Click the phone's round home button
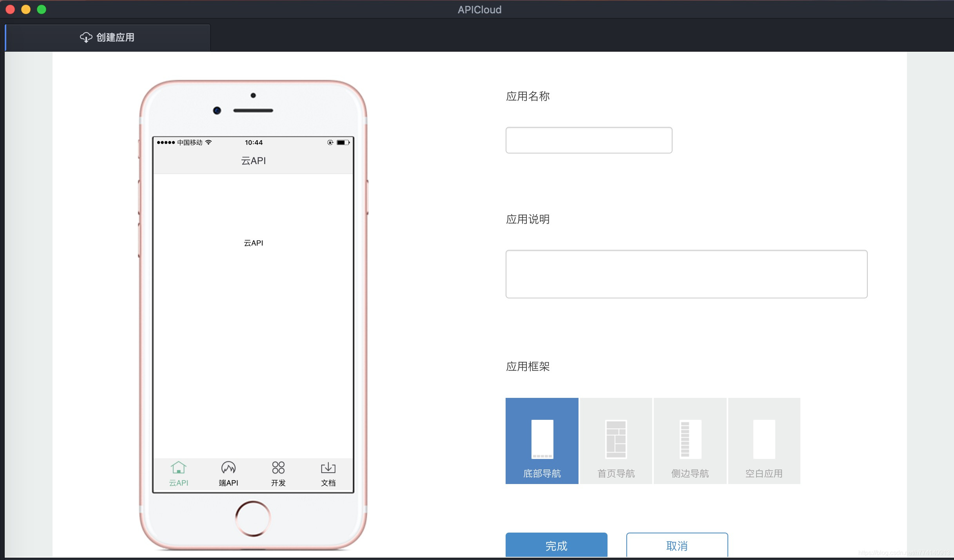Viewport: 954px width, 560px height. (x=253, y=518)
